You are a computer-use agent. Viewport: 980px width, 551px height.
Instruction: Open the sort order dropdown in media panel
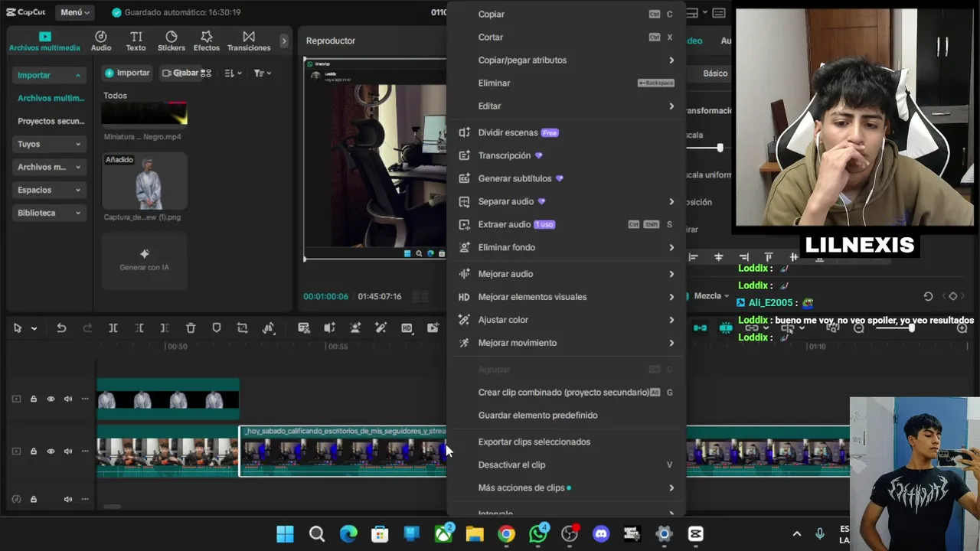(x=233, y=73)
